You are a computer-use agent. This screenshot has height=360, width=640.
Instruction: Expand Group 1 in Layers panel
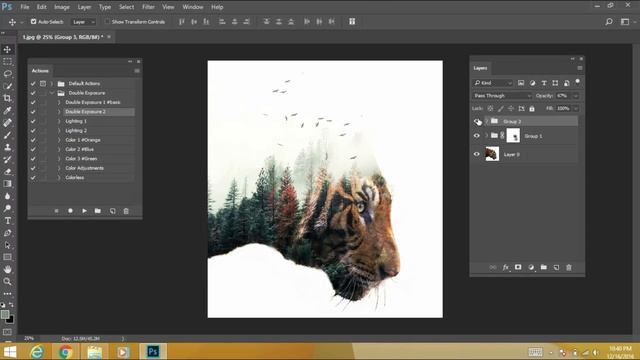pyautogui.click(x=486, y=136)
